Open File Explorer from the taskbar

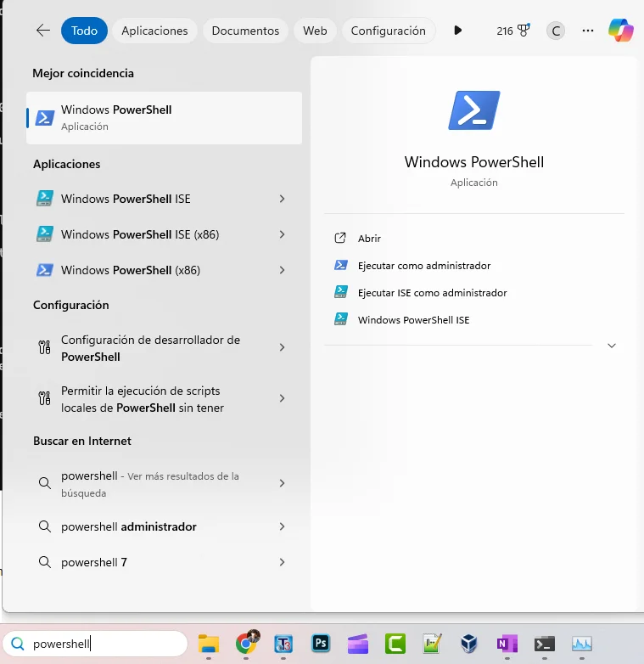coord(209,644)
